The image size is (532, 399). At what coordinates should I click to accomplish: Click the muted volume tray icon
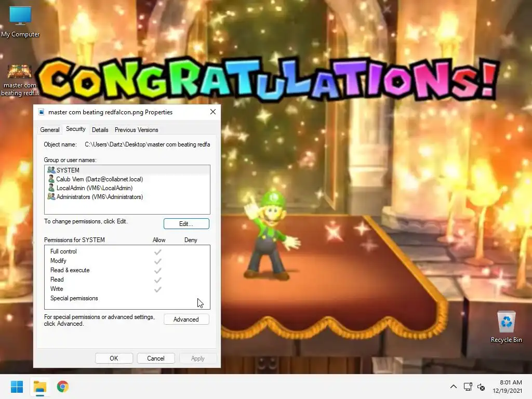coord(481,387)
